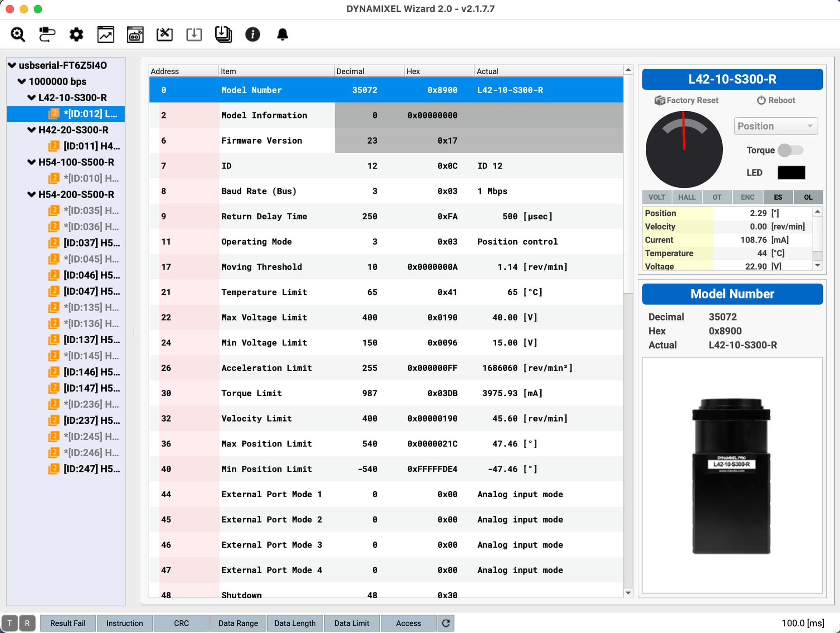Click control table scroll-up arrow
The image size is (840, 633).
[628, 70]
